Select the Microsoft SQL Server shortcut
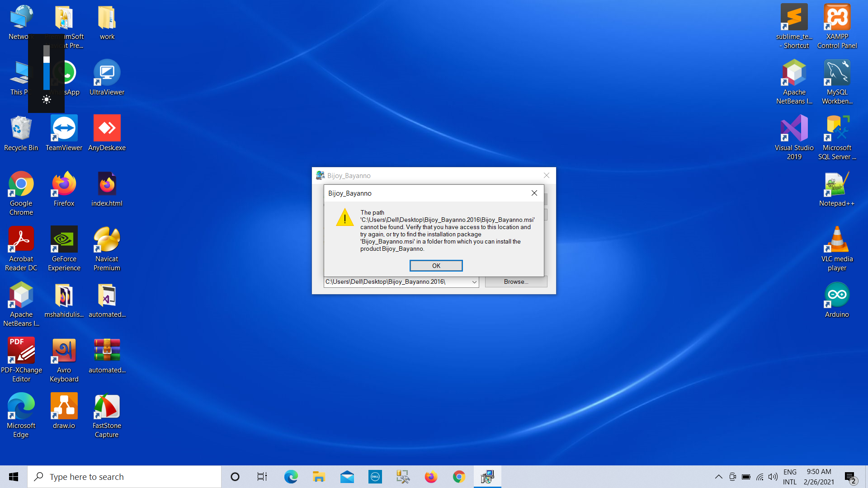Screen dimensions: 868x488 [x=837, y=138]
